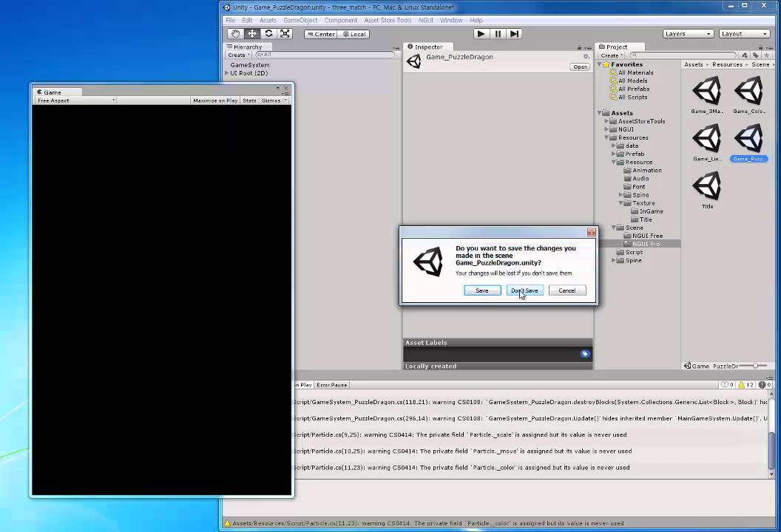This screenshot has width=781, height=532.
Task: Click Cancel in the dialog
Action: pyautogui.click(x=567, y=290)
